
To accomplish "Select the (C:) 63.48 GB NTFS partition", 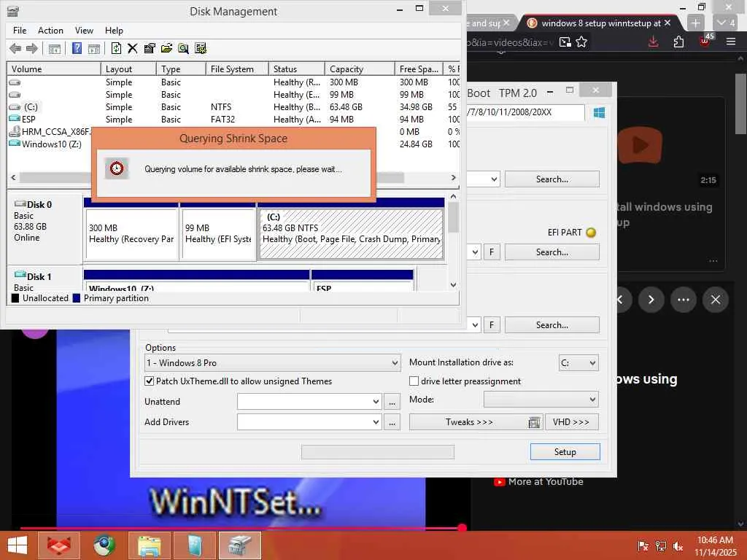I will (x=351, y=233).
